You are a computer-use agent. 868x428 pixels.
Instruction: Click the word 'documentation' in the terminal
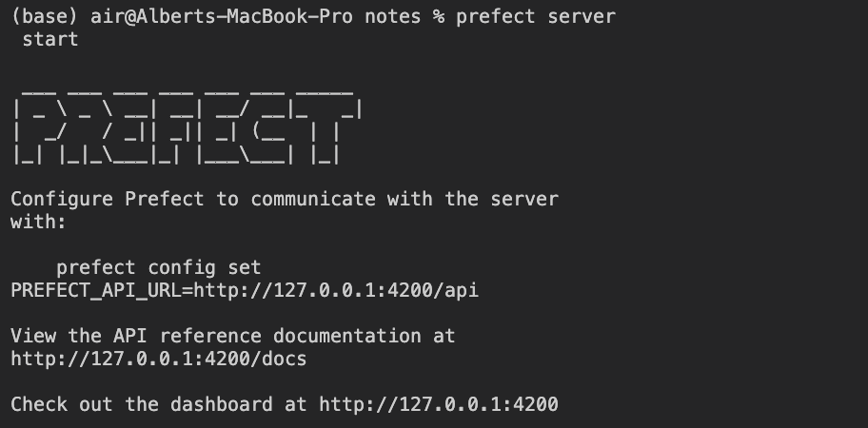coord(347,336)
